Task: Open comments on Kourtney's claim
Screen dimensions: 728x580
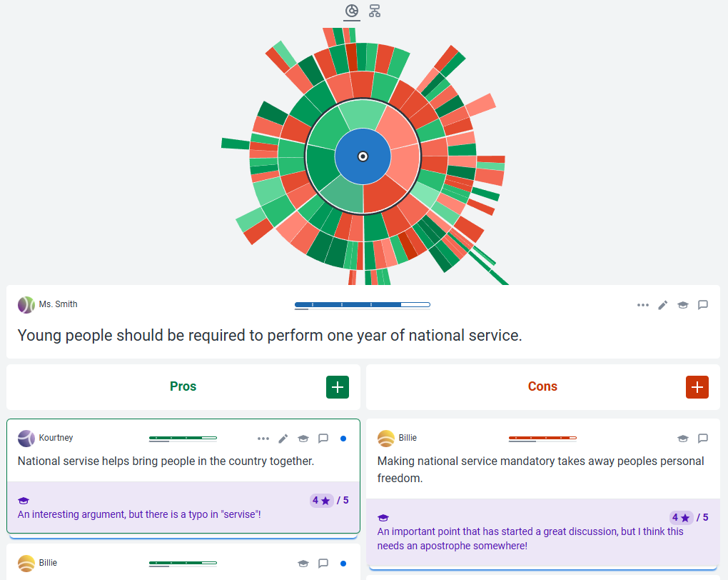Action: pyautogui.click(x=323, y=439)
